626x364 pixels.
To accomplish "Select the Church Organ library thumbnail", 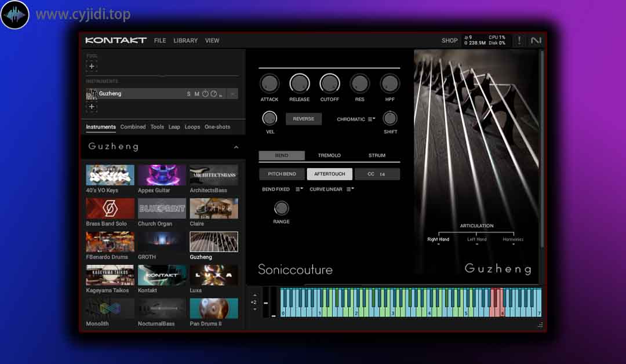I will pyautogui.click(x=162, y=208).
